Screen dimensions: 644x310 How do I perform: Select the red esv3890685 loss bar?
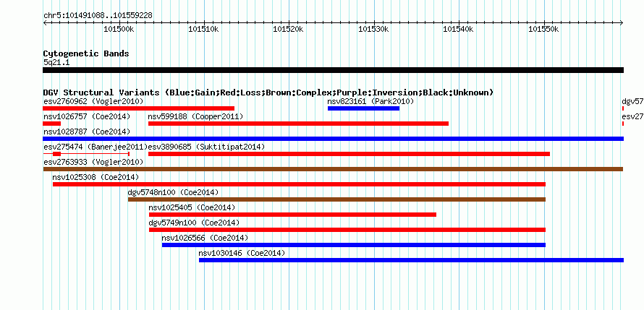(x=349, y=154)
